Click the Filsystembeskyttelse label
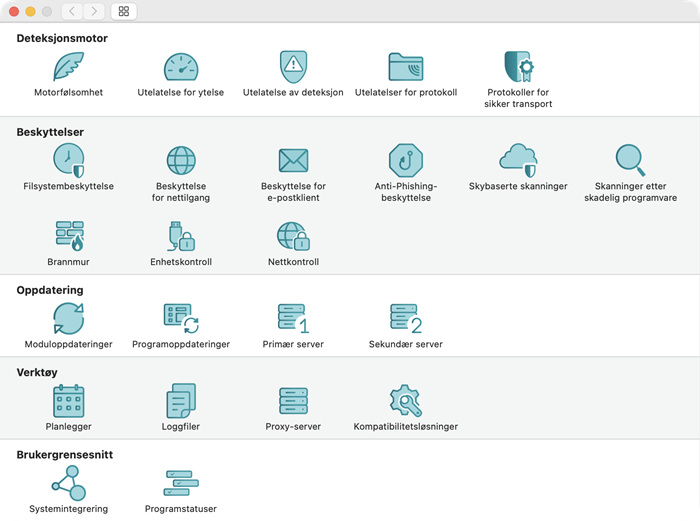 point(68,186)
